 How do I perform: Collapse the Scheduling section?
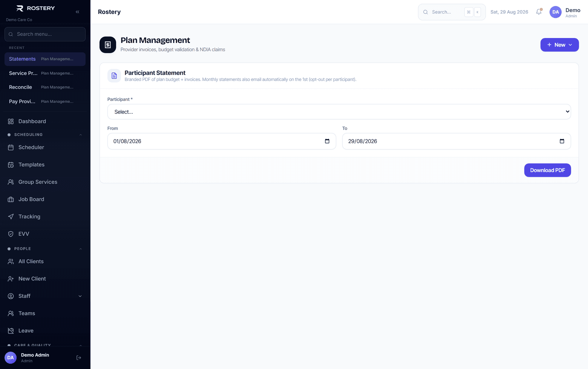[x=81, y=135]
